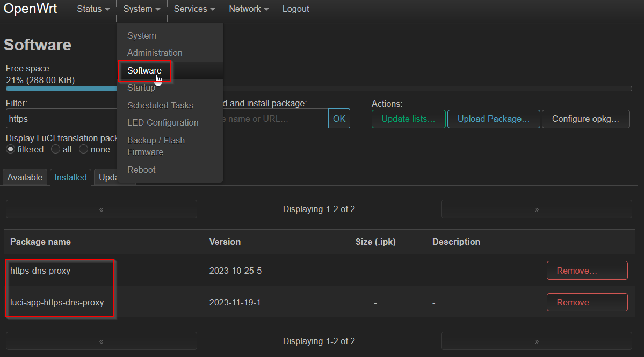Click Size (.ipk) column header
The width and height of the screenshot is (644, 357).
pyautogui.click(x=375, y=242)
